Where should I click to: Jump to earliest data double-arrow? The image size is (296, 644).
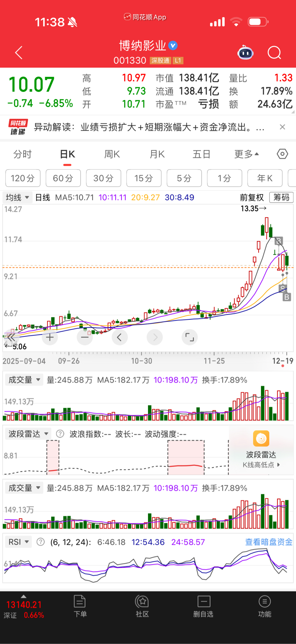(11, 337)
